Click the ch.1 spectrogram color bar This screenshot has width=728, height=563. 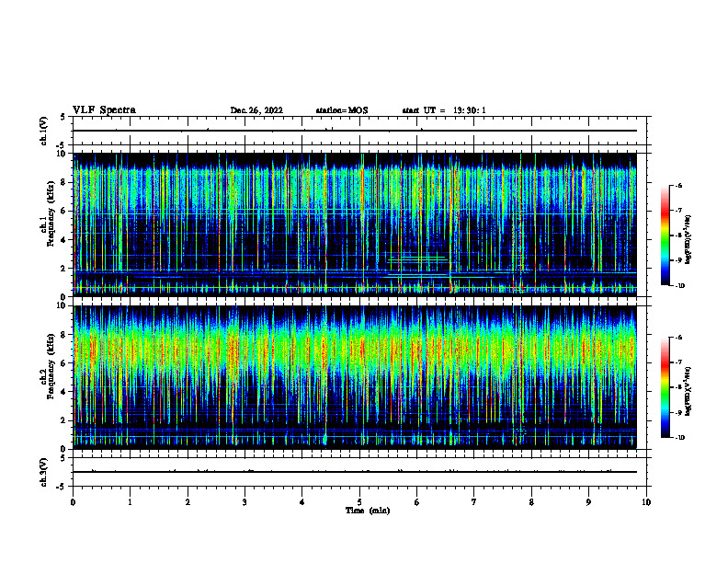click(x=665, y=236)
